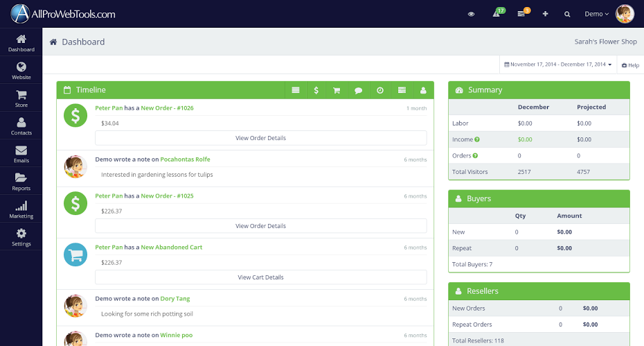The height and width of the screenshot is (346, 644).
Task: Click the alerts icon with badge 17
Action: point(497,14)
